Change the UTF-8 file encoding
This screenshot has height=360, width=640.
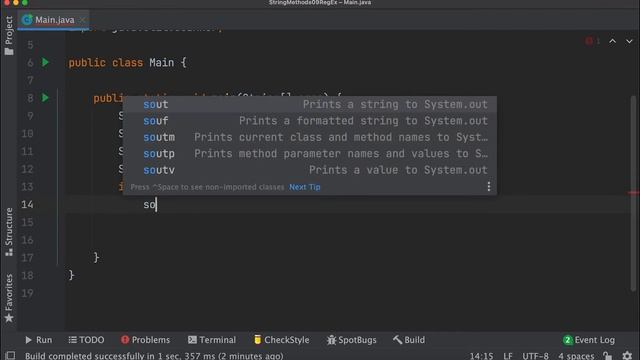tap(535, 356)
